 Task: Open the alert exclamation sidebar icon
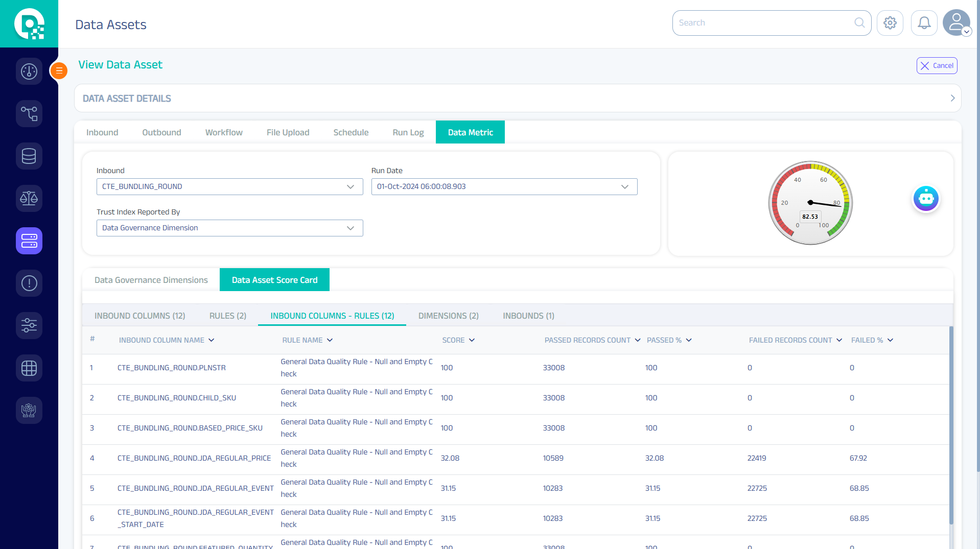coord(29,283)
